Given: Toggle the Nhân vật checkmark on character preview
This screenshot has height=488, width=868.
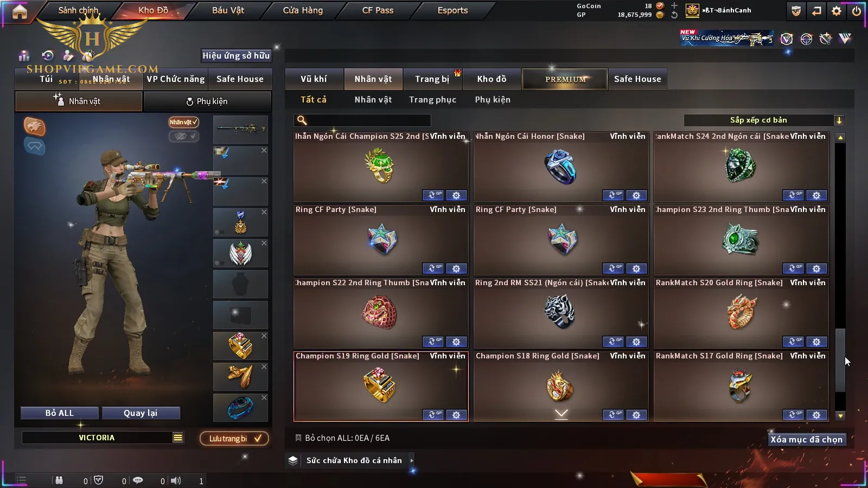Looking at the screenshot, I should click(183, 122).
